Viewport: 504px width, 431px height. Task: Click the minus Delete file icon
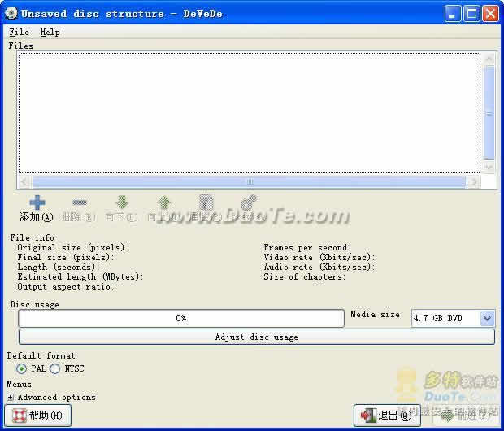tap(80, 202)
